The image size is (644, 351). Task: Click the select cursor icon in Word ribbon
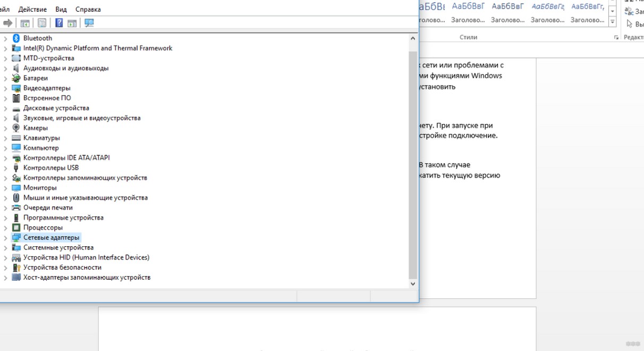[629, 24]
